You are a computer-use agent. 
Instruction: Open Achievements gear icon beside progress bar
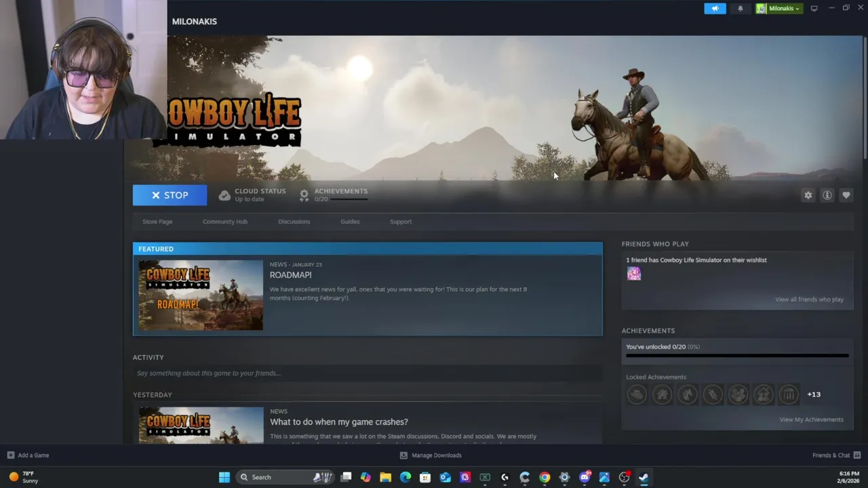[304, 195]
